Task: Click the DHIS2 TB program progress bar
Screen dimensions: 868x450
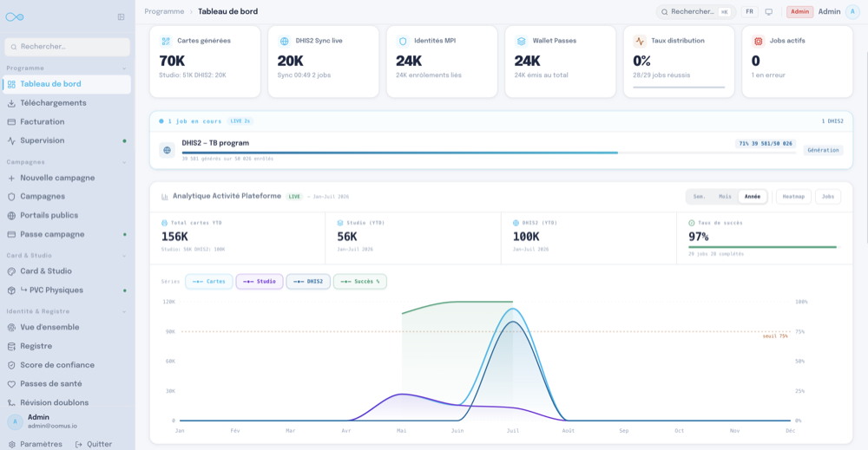Action: tap(489, 153)
